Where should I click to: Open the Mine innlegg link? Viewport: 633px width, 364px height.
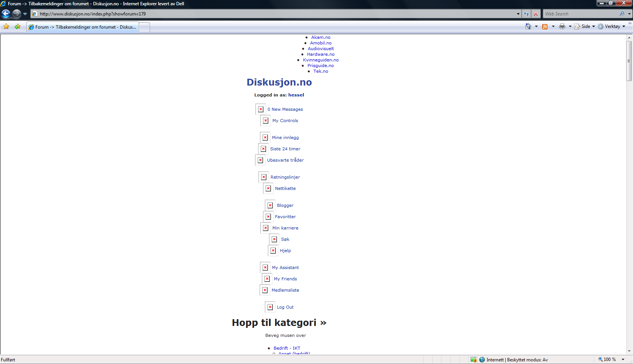pos(285,138)
